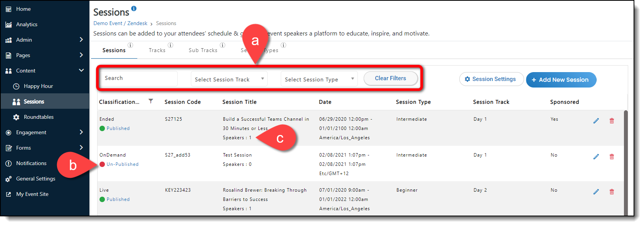
Task: Expand the Engagement sidebar menu
Action: pyautogui.click(x=81, y=132)
